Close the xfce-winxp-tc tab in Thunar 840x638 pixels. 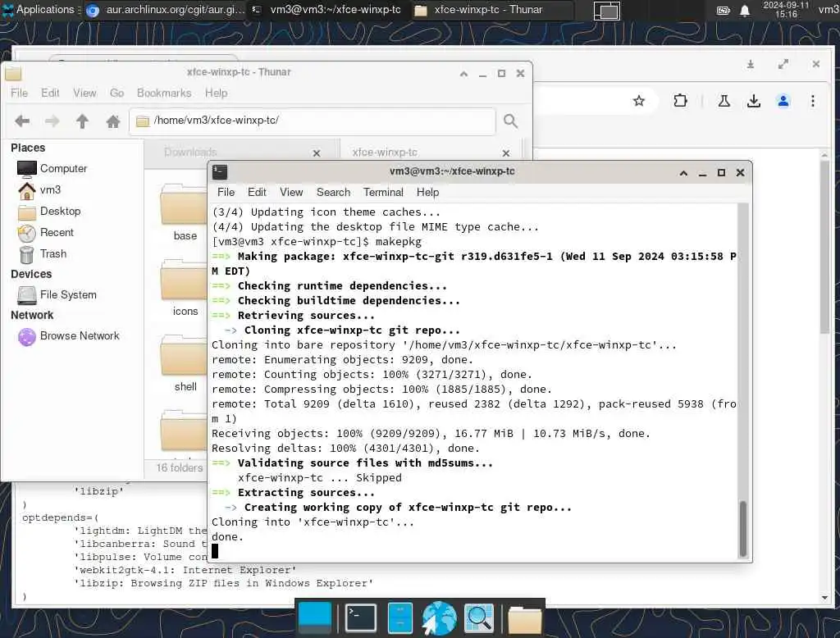pyautogui.click(x=505, y=153)
